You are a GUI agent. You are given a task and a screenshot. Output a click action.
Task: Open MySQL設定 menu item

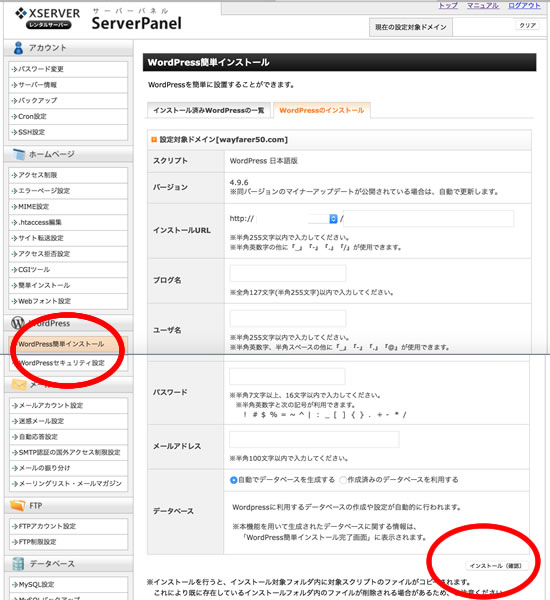(x=68, y=585)
